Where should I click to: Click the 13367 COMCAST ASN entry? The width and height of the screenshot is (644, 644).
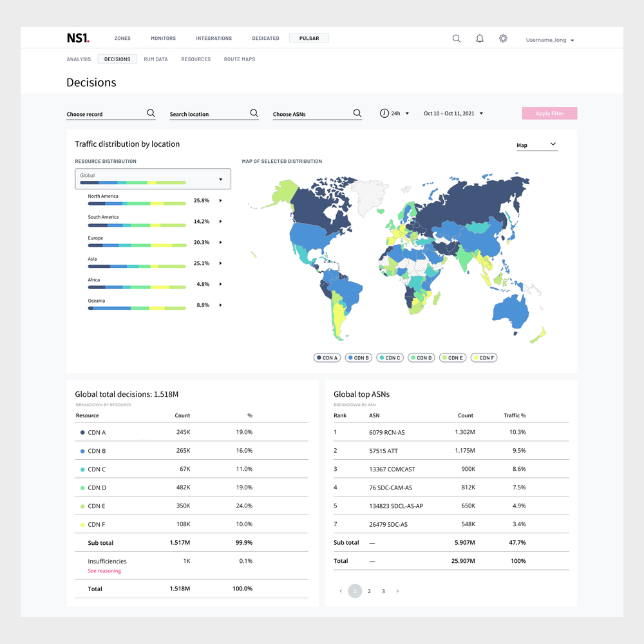(392, 469)
